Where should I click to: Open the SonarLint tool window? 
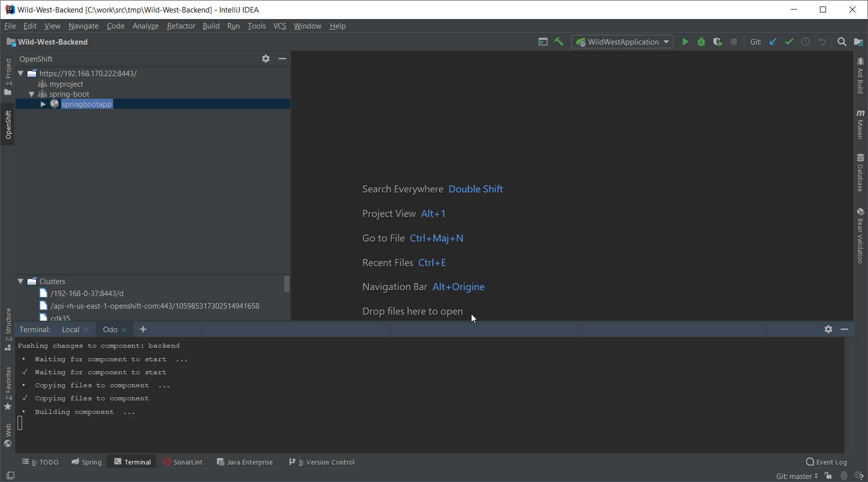183,462
